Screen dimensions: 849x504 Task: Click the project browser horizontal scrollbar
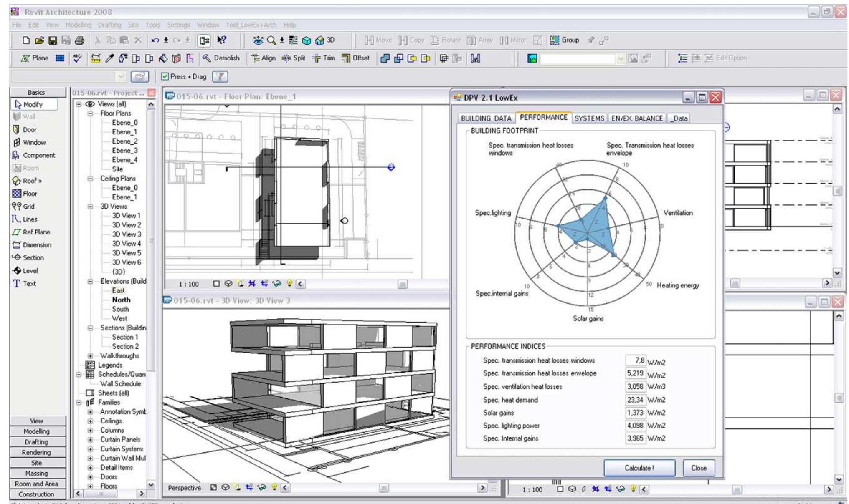(110, 494)
